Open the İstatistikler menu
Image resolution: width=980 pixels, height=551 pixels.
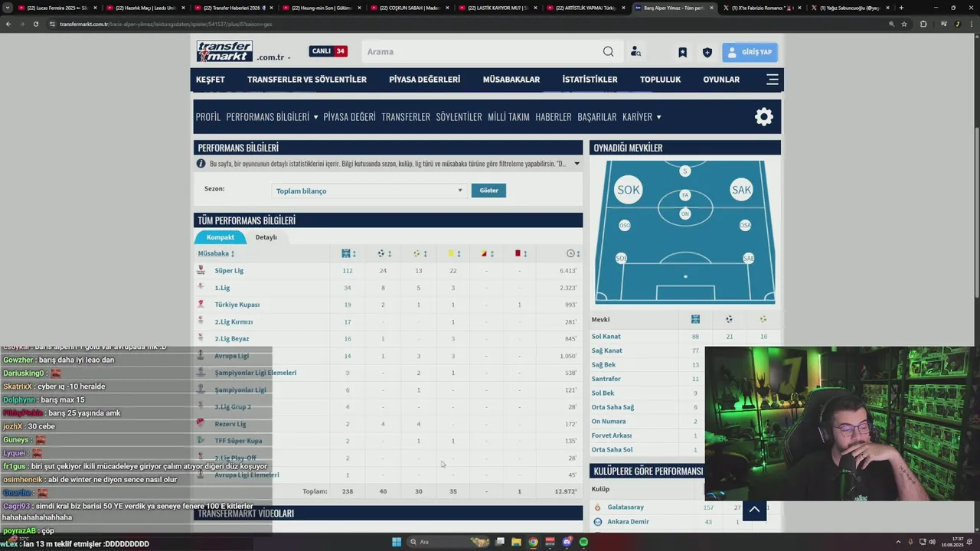coord(590,80)
